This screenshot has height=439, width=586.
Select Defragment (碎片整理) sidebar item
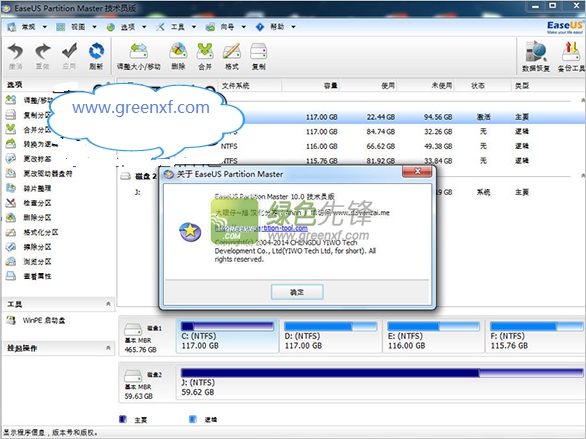coord(28,188)
